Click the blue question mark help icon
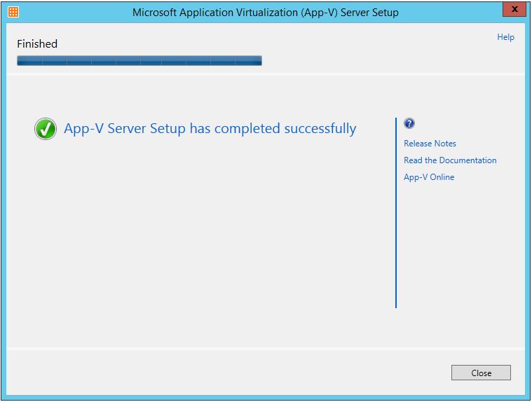Image resolution: width=532 pixels, height=402 pixels. click(409, 123)
